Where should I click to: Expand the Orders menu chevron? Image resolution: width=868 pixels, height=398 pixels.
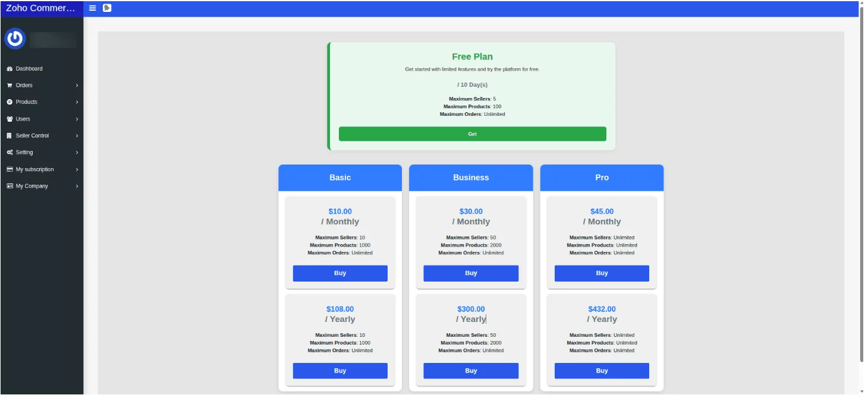click(76, 85)
